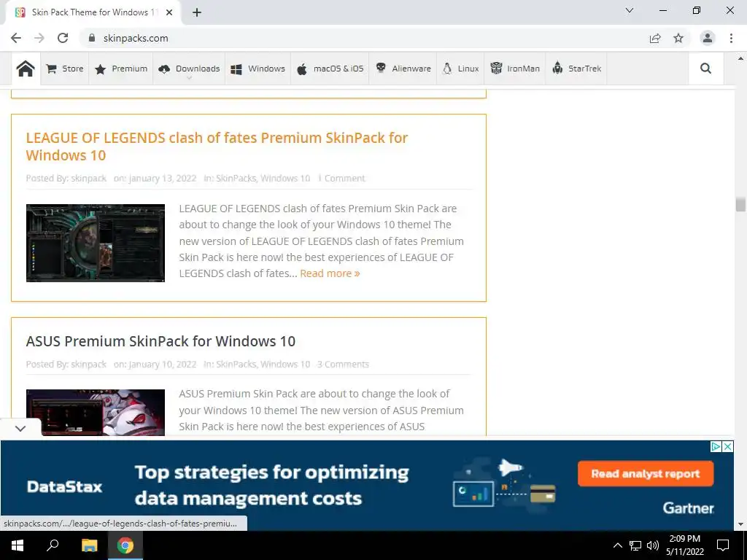Open the Windows Start menu
The width and height of the screenshot is (747, 560).
coord(18,545)
